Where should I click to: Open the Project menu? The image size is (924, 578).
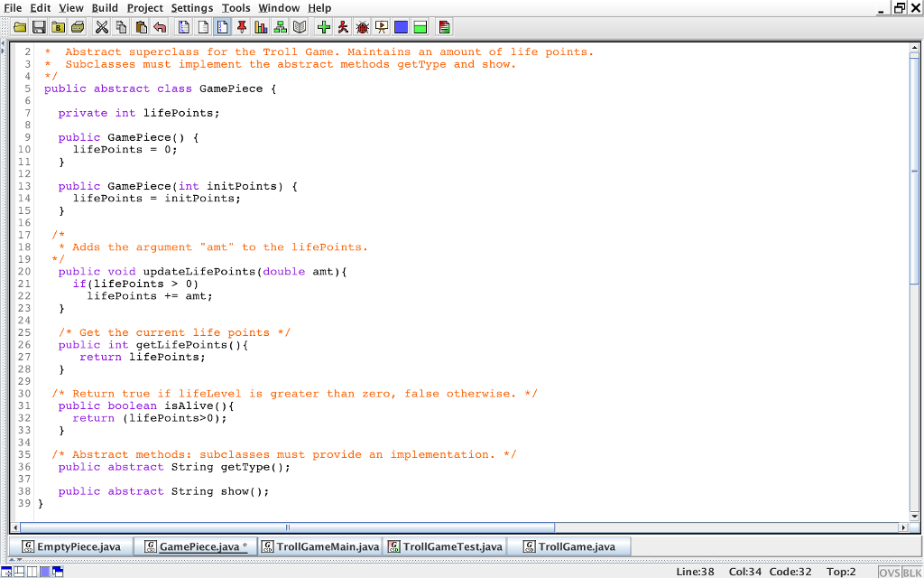coord(145,7)
